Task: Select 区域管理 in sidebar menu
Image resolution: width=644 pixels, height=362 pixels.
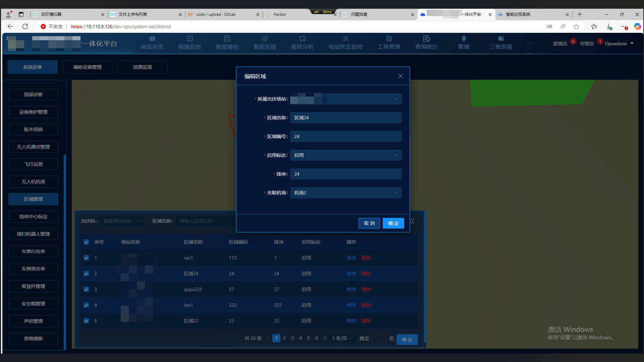Action: pos(33,199)
